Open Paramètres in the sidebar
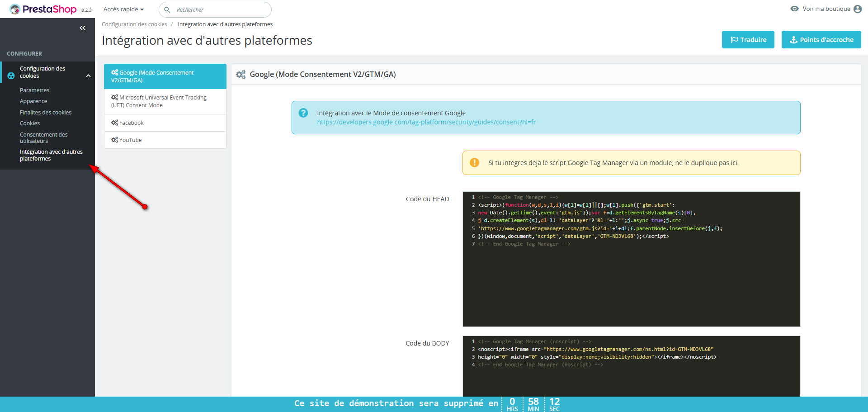 (x=34, y=90)
